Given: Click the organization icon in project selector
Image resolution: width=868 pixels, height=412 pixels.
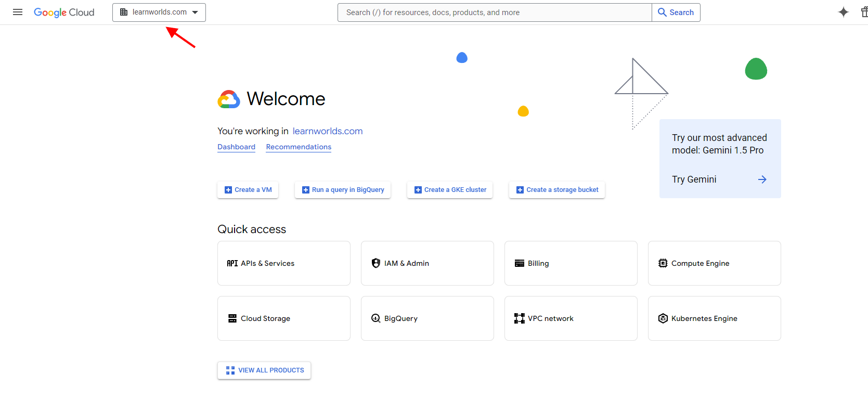Looking at the screenshot, I should 124,12.
